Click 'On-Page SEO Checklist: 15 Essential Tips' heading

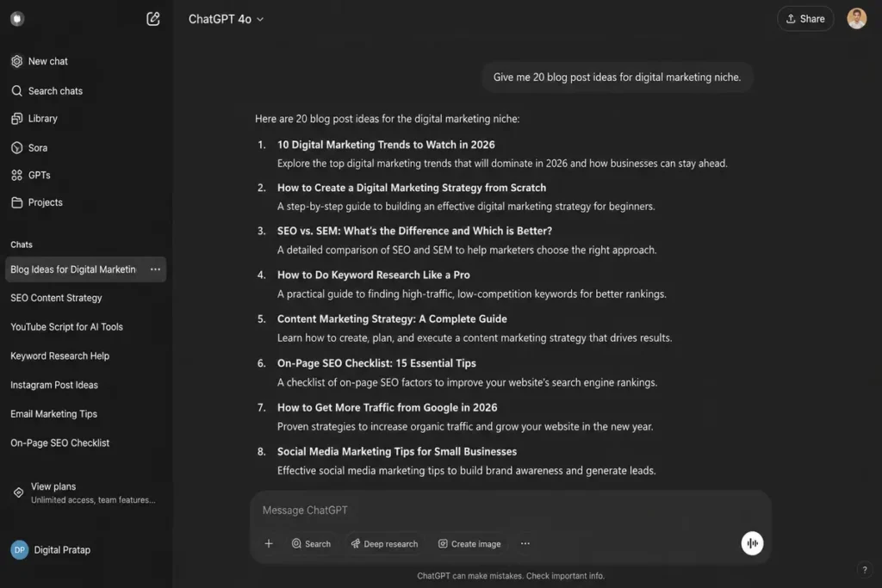[x=376, y=363]
